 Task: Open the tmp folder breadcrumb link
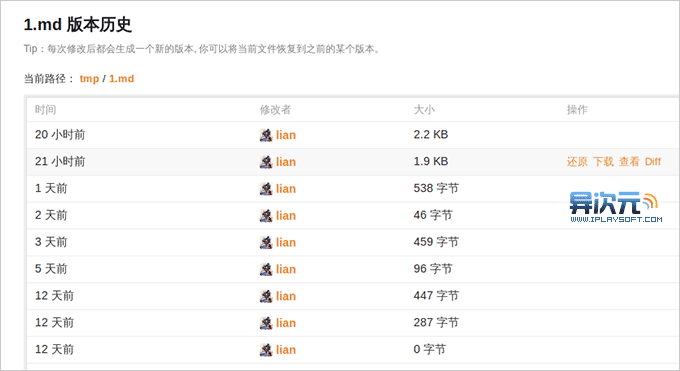89,79
